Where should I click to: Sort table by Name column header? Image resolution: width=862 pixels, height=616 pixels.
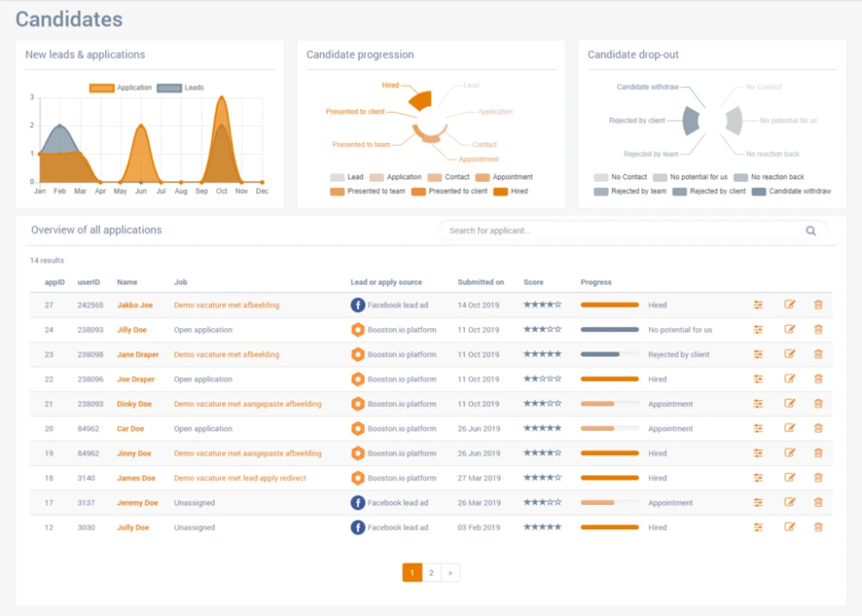click(x=127, y=282)
